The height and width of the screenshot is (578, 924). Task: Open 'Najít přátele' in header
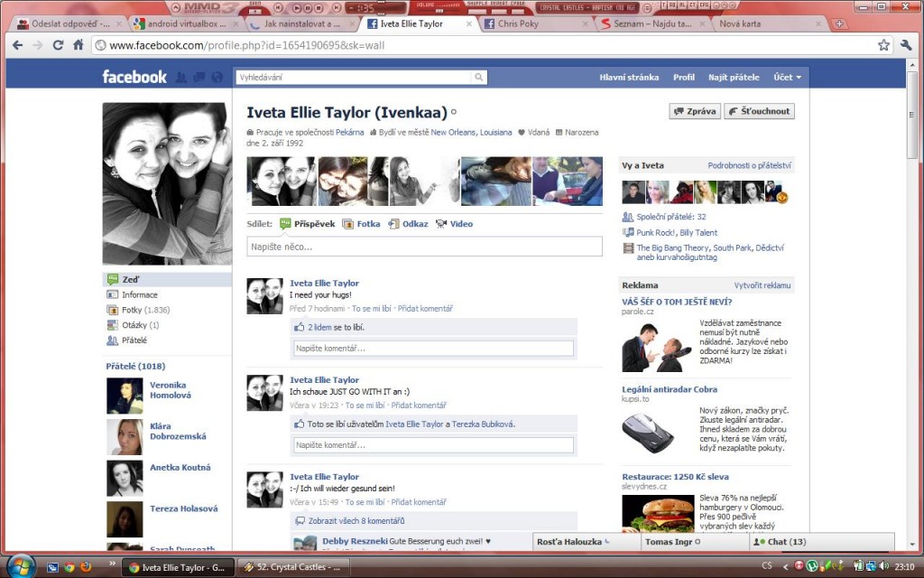(x=734, y=78)
